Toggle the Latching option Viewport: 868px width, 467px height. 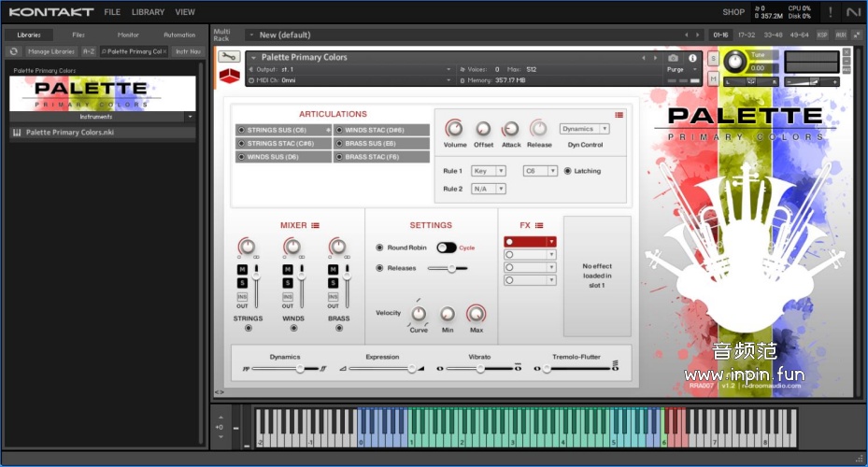(x=567, y=171)
